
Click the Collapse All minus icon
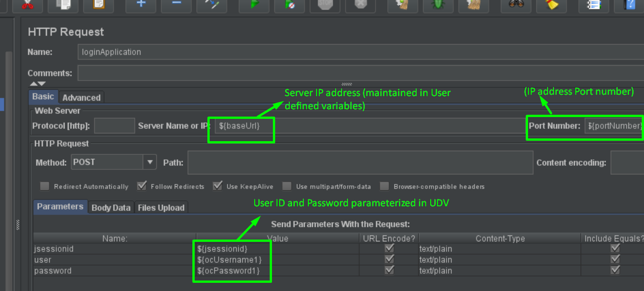point(176,5)
